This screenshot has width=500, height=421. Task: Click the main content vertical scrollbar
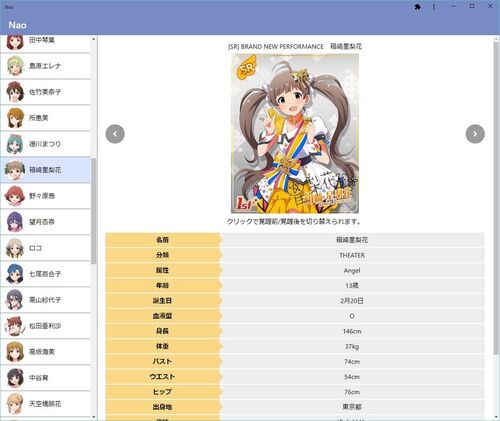[x=496, y=197]
